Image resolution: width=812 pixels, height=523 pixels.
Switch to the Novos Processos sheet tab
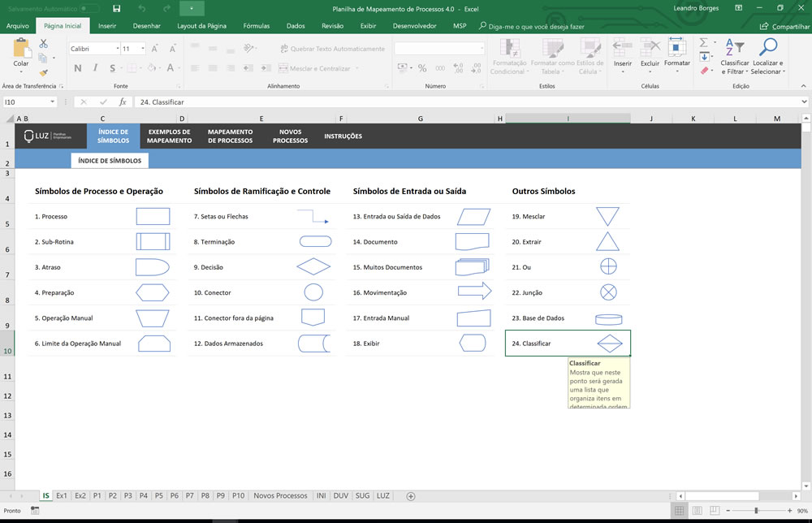[280, 495]
